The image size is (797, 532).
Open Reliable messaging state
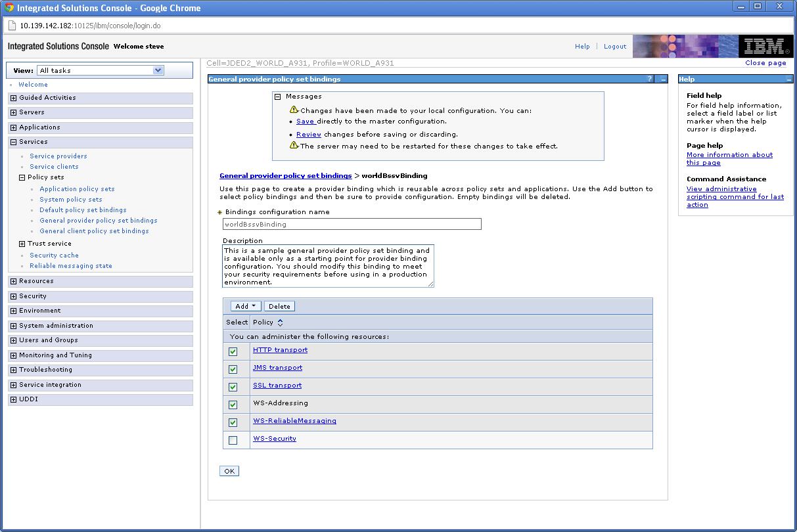71,266
